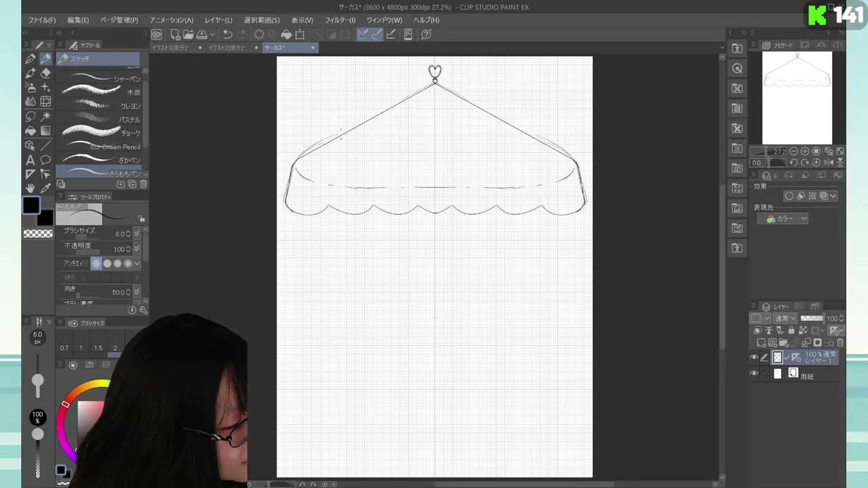This screenshot has height=488, width=868.
Task: Open the Save dropdown arrow in command bar
Action: tap(212, 35)
